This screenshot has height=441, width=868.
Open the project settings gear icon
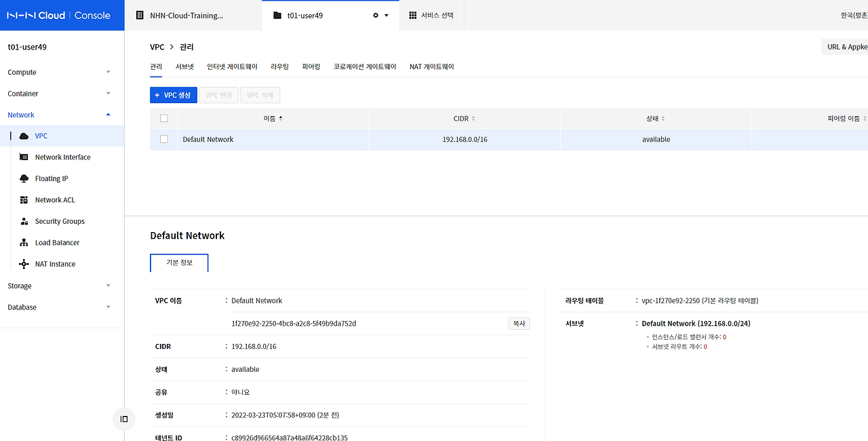pos(376,15)
